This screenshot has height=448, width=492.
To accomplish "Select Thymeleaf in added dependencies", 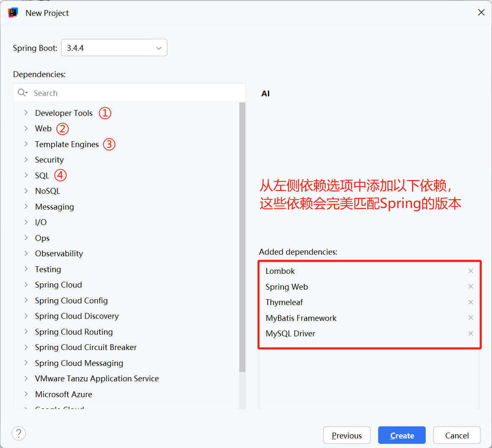I will 284,302.
